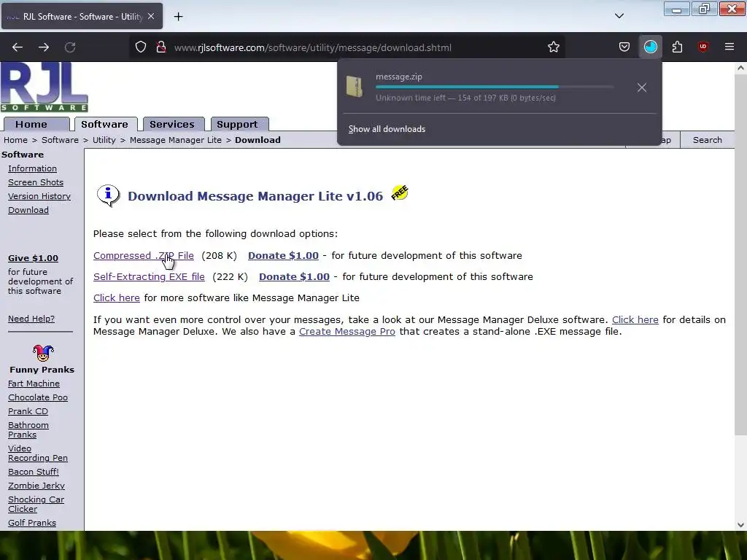Open the Shocking Car Clicker link

[36, 504]
